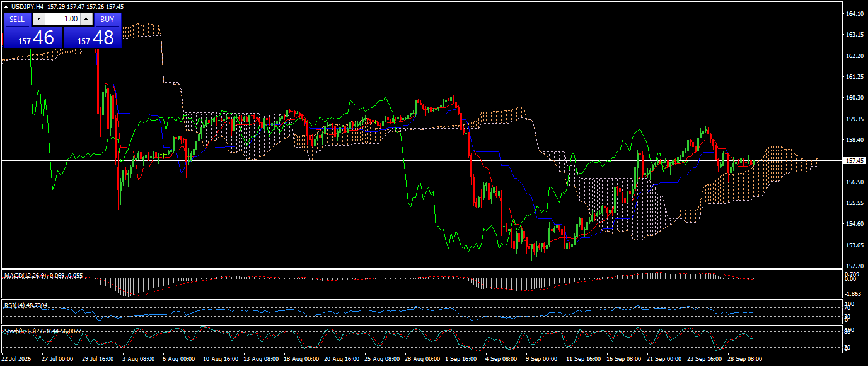868x366 pixels.
Task: Click the 11 Sep 16:00 time label
Action: [583, 358]
